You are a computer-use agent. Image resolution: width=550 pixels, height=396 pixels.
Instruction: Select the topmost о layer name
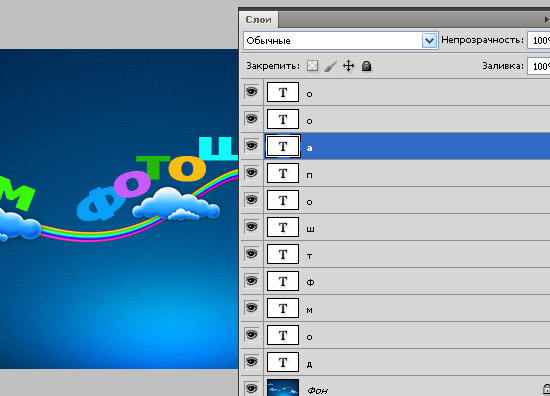pyautogui.click(x=309, y=94)
